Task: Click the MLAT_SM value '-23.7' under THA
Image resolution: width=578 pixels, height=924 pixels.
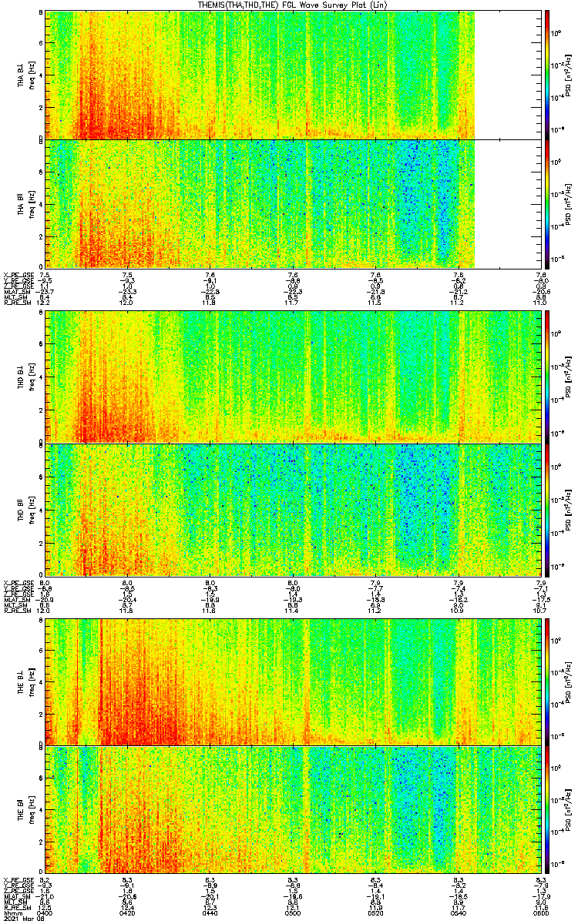Action: tap(45, 293)
